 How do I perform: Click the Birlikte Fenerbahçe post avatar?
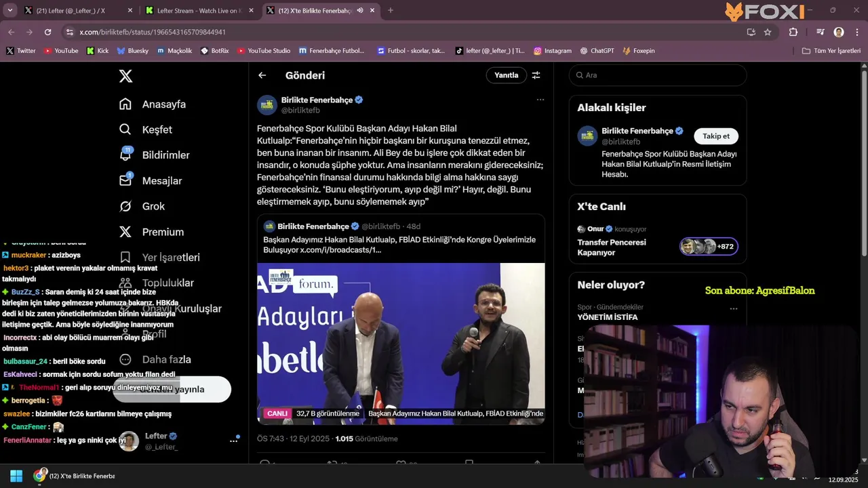coord(267,104)
